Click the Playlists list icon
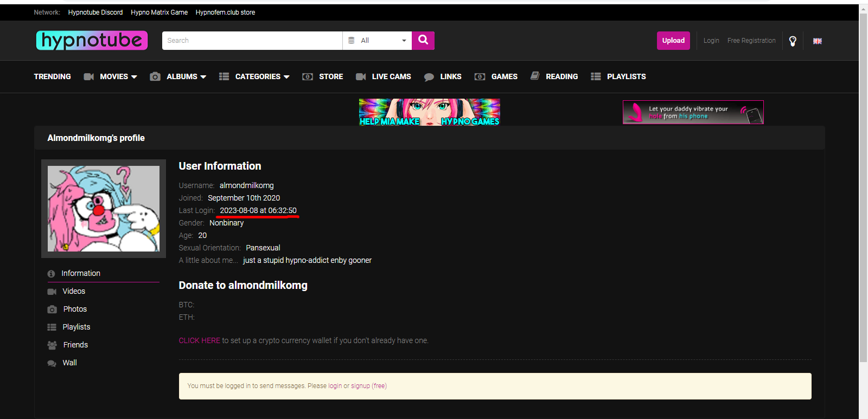Image resolution: width=868 pixels, height=419 pixels. coord(596,76)
